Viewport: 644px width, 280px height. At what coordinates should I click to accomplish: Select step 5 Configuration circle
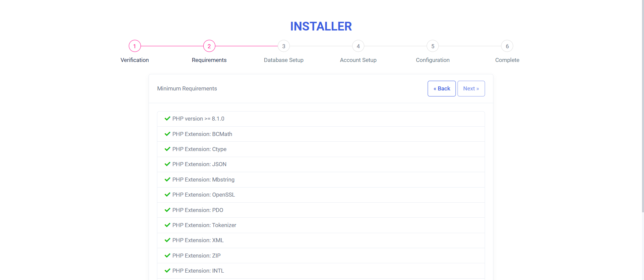[x=433, y=46]
